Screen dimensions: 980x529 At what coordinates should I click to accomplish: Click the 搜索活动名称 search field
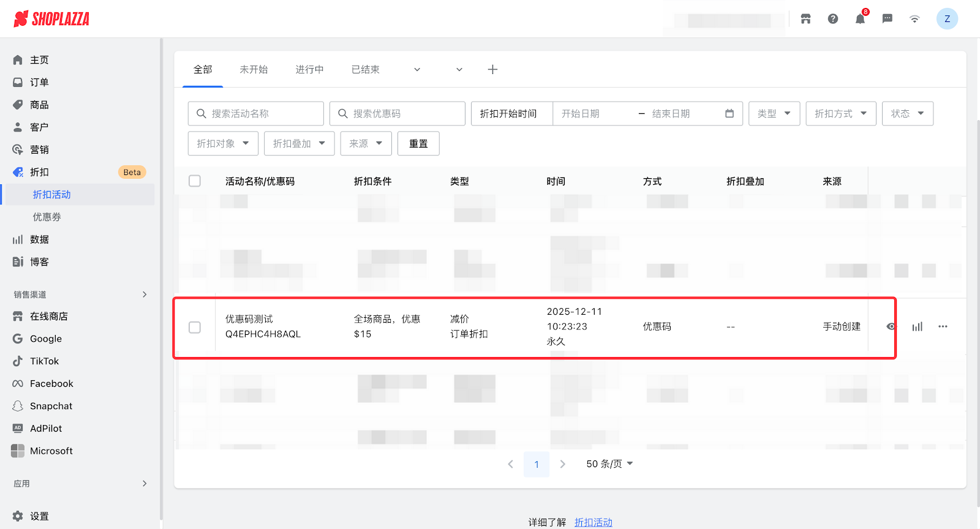(x=256, y=114)
